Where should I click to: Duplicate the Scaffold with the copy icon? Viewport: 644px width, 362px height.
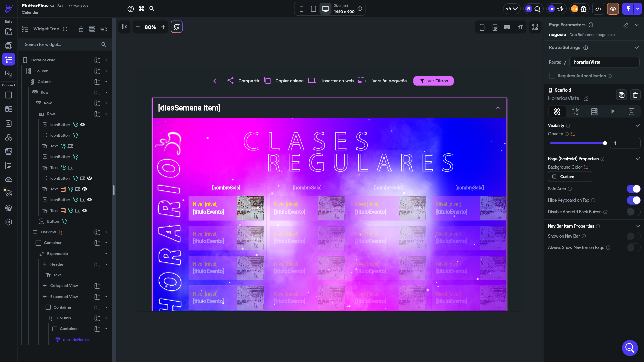pos(621,95)
